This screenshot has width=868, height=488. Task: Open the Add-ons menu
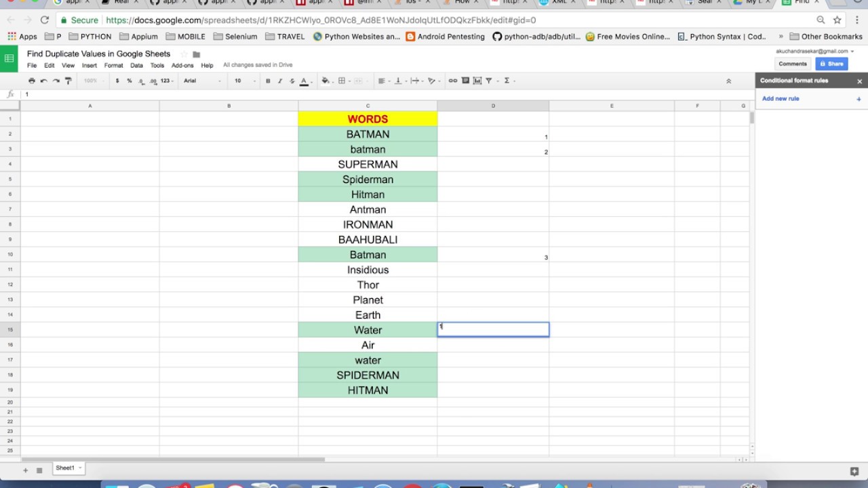click(182, 66)
